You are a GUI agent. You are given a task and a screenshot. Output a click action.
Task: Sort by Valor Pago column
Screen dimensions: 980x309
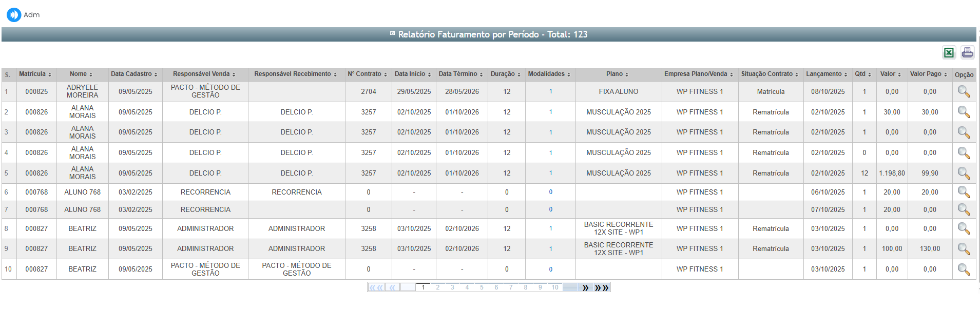928,74
